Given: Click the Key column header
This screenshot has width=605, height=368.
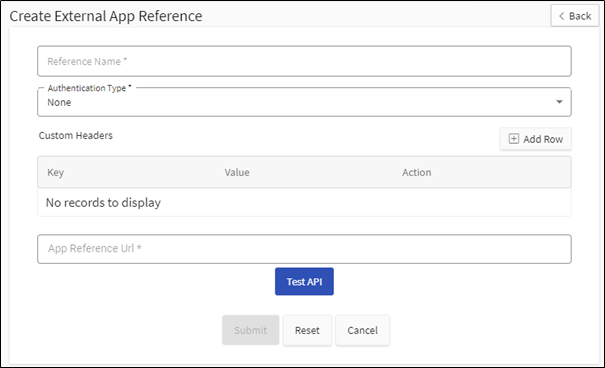Looking at the screenshot, I should coord(56,172).
